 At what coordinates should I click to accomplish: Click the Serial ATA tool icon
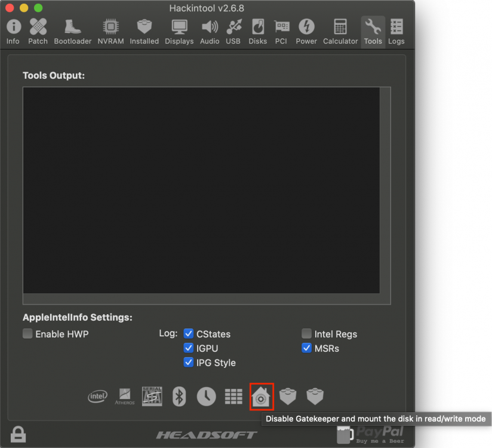152,396
